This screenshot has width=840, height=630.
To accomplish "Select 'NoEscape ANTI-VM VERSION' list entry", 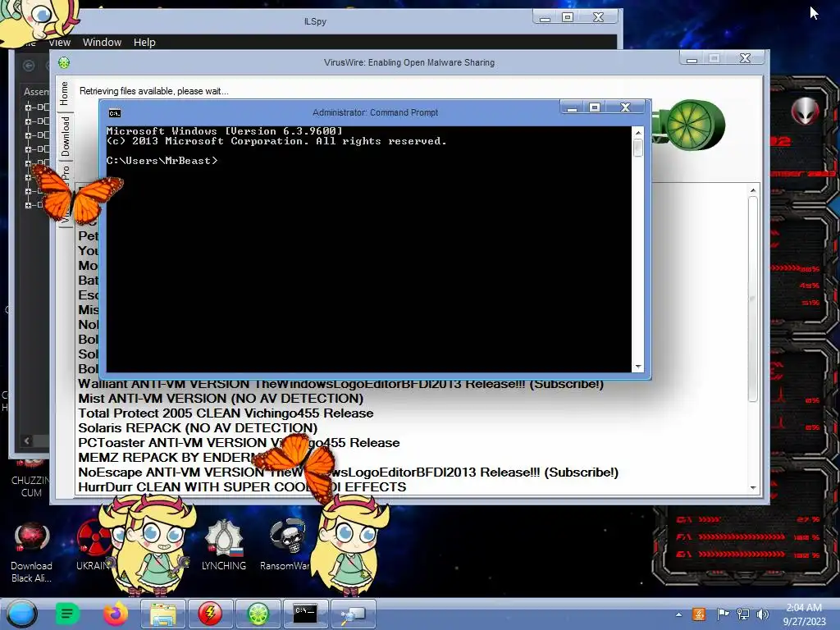I will (x=348, y=472).
